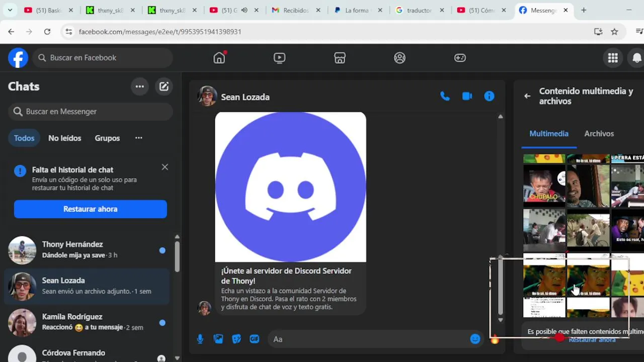
Task: Select the Todos chat filter
Action: coord(24,138)
